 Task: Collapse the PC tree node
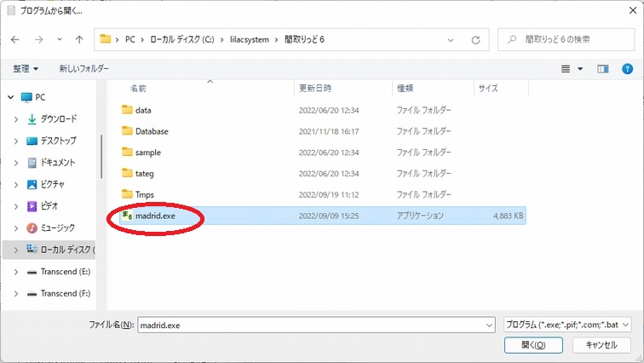(x=11, y=97)
